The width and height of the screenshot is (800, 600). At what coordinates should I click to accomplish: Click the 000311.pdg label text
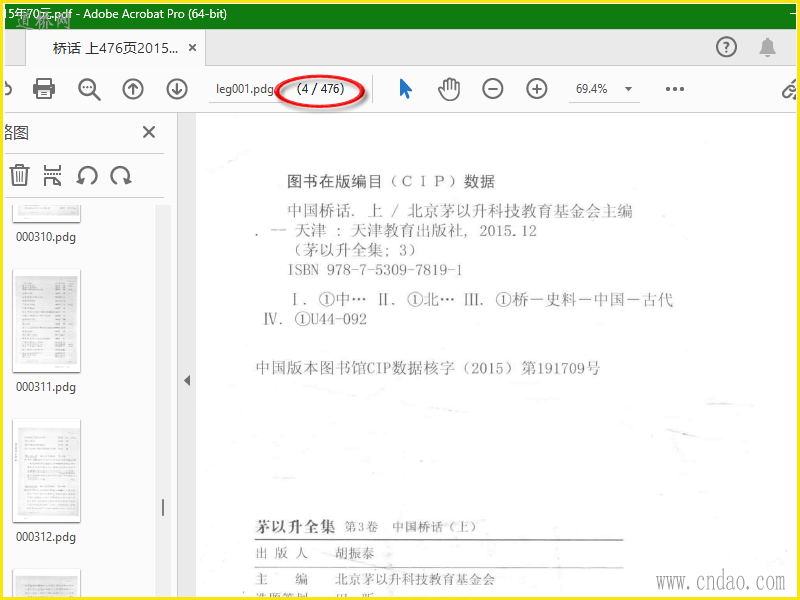click(46, 387)
